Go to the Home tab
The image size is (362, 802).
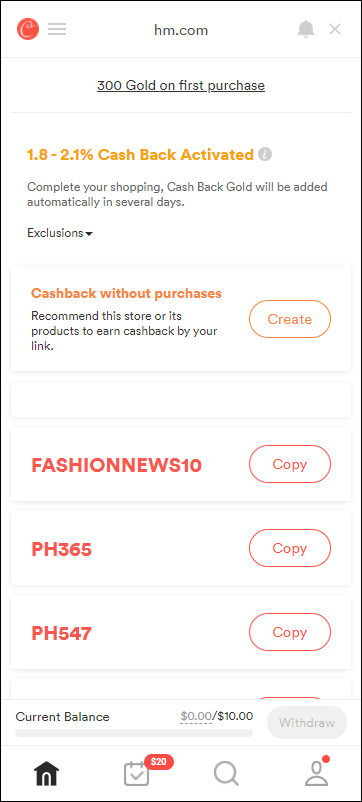(x=47, y=774)
